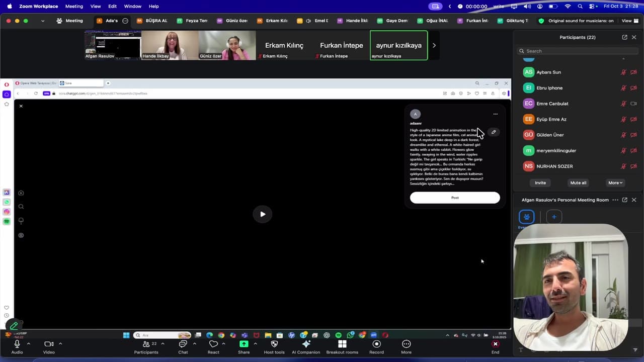End the meeting with the End button
Viewport: 644px width, 362px height.
[x=496, y=346]
